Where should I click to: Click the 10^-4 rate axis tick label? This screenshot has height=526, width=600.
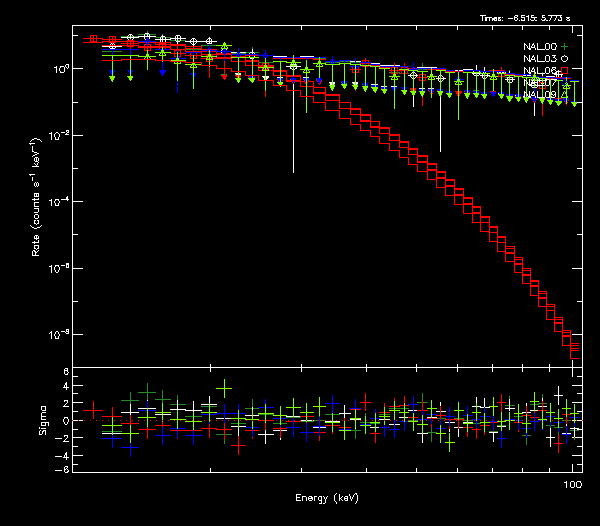(x=61, y=201)
